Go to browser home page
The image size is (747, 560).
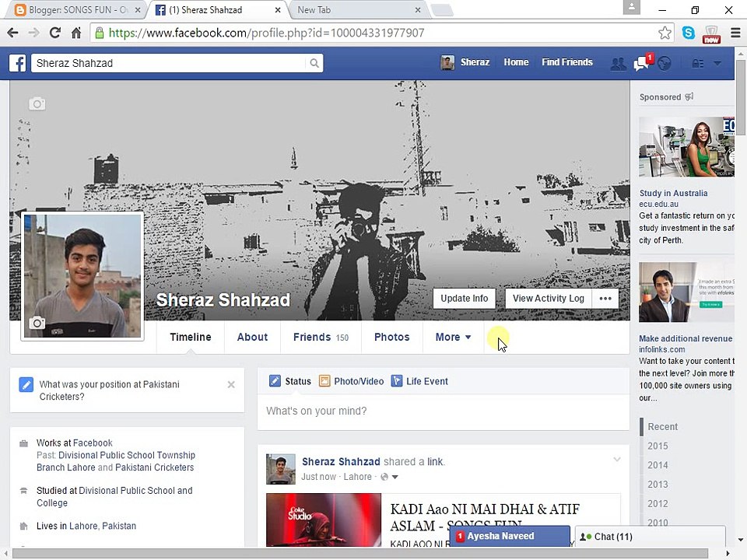click(x=75, y=33)
